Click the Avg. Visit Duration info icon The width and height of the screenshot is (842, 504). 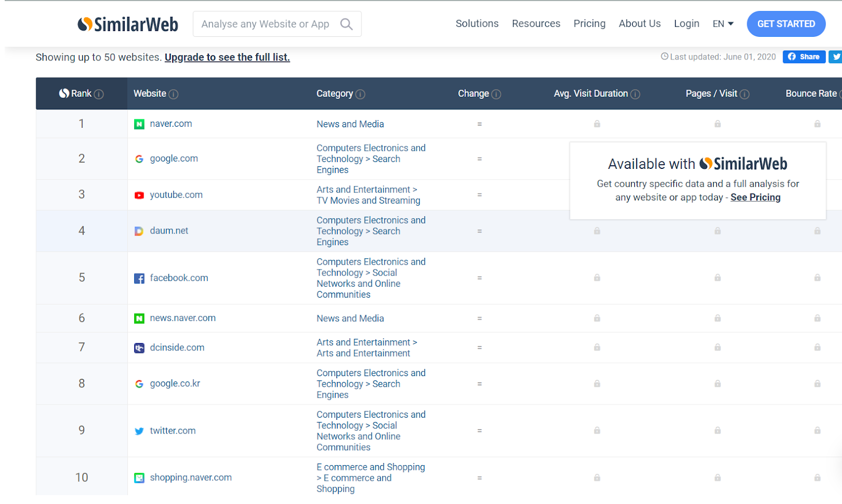click(636, 94)
